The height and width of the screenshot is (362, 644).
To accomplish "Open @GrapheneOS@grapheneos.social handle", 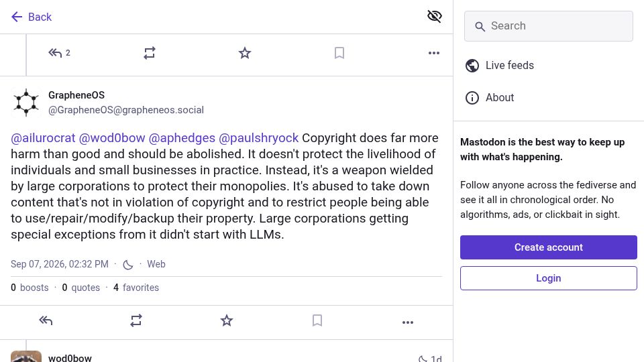I will (126, 110).
